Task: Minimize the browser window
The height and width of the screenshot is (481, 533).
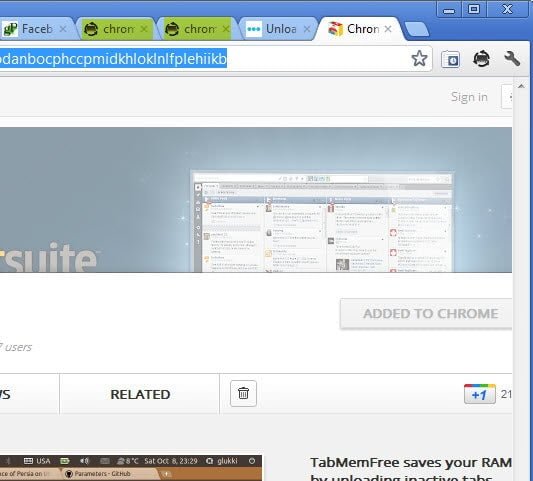Action: 449,9
